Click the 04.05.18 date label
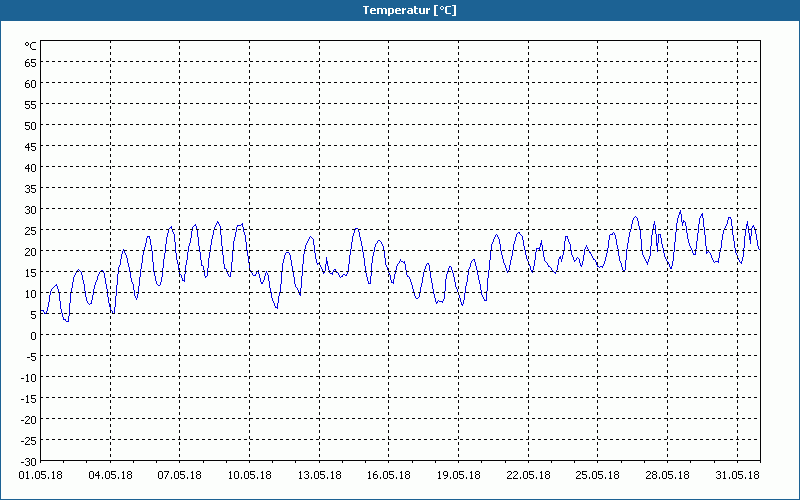 pyautogui.click(x=110, y=476)
